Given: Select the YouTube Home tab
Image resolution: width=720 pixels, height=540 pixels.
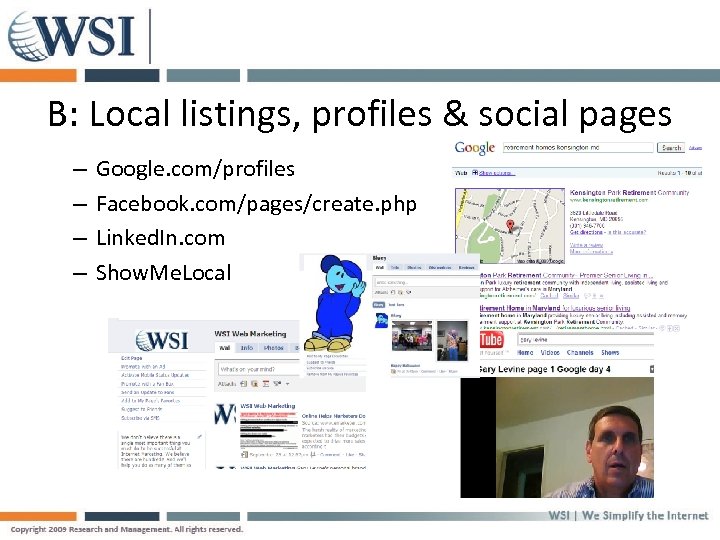Looking at the screenshot, I should pos(525,353).
